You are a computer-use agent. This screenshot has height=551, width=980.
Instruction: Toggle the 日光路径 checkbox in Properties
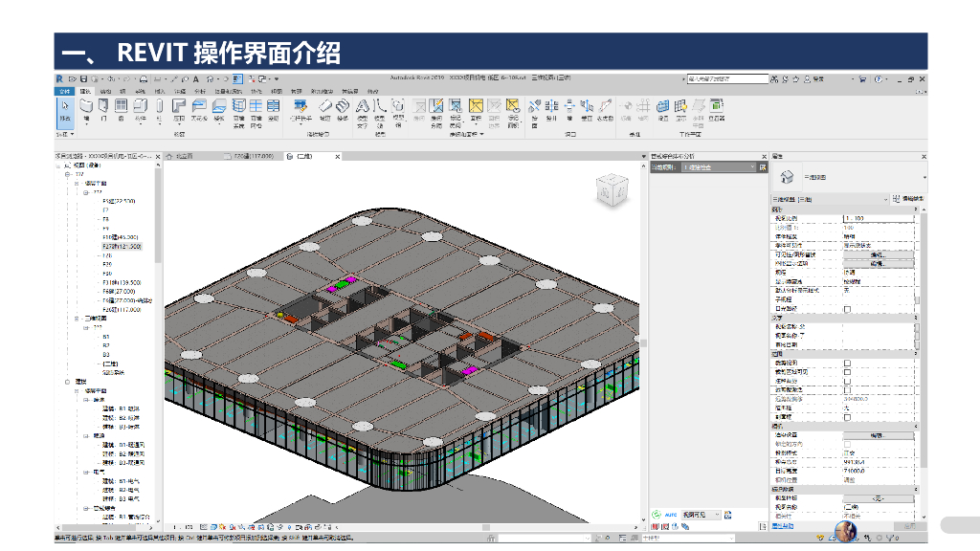click(847, 309)
